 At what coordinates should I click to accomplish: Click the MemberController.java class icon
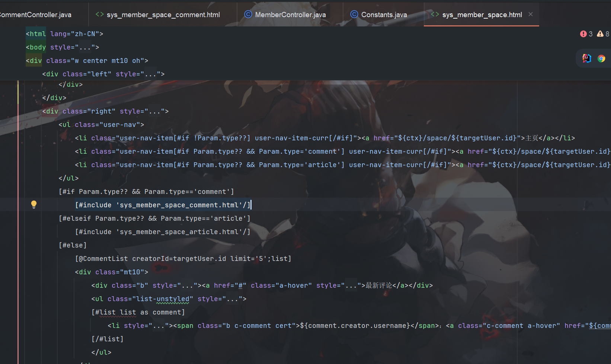[248, 15]
